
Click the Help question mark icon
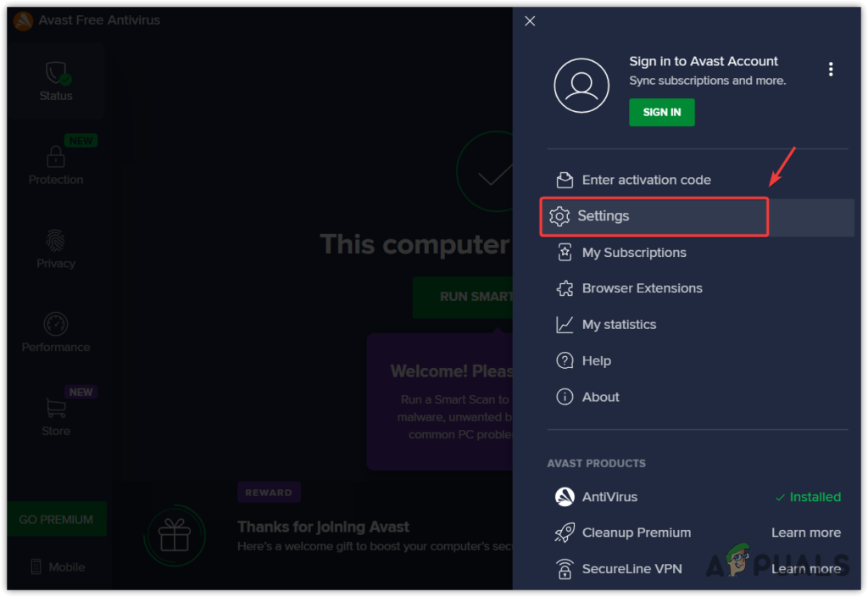pyautogui.click(x=565, y=360)
